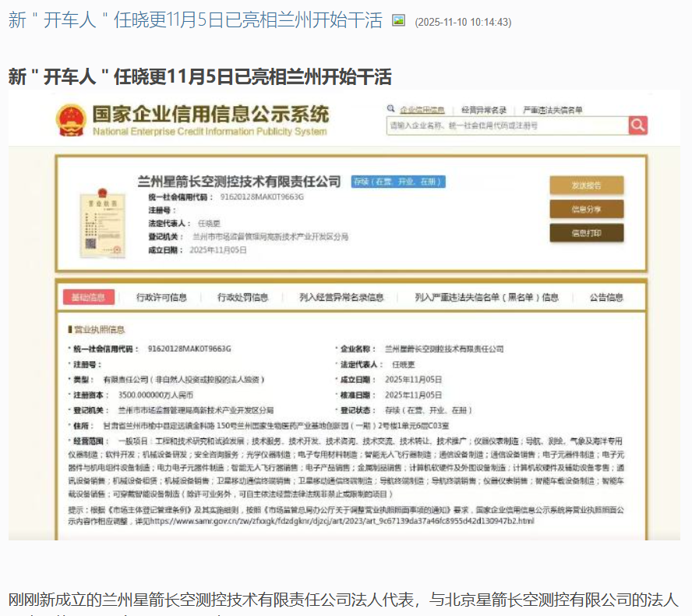Viewport: 692px width, 616px height.
Task: Open the 列入经营异常名录信息 tab
Action: 341,297
